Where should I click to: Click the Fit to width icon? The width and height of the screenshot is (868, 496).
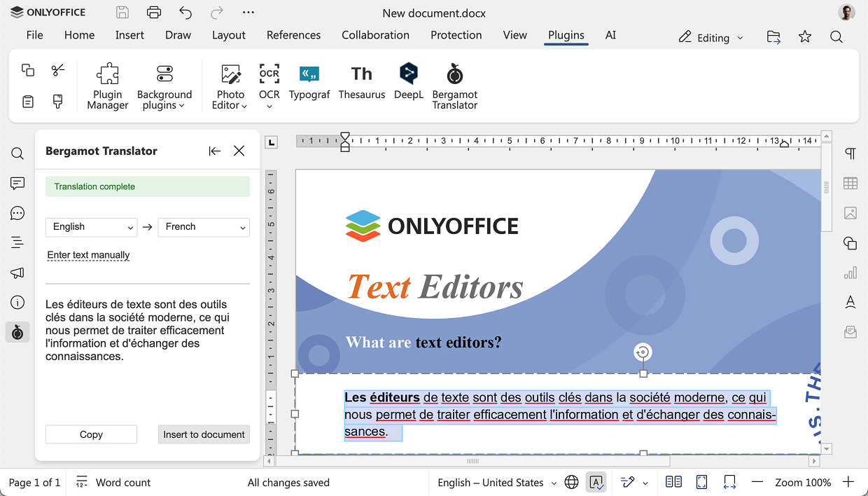(x=729, y=482)
